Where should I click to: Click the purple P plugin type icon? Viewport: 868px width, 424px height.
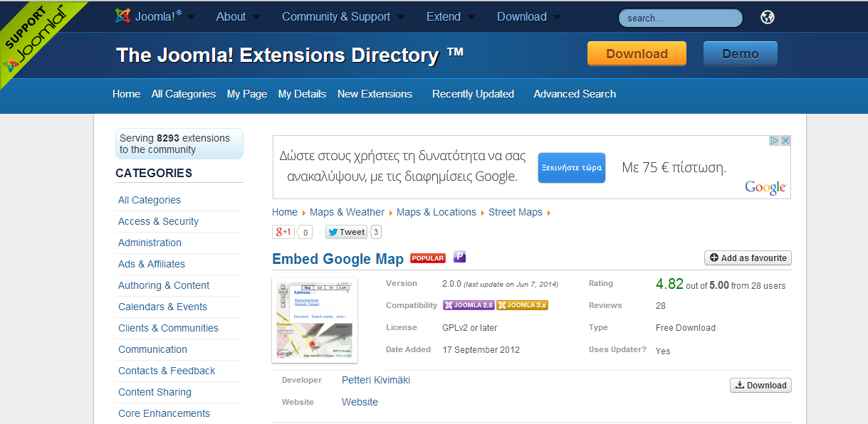[460, 257]
